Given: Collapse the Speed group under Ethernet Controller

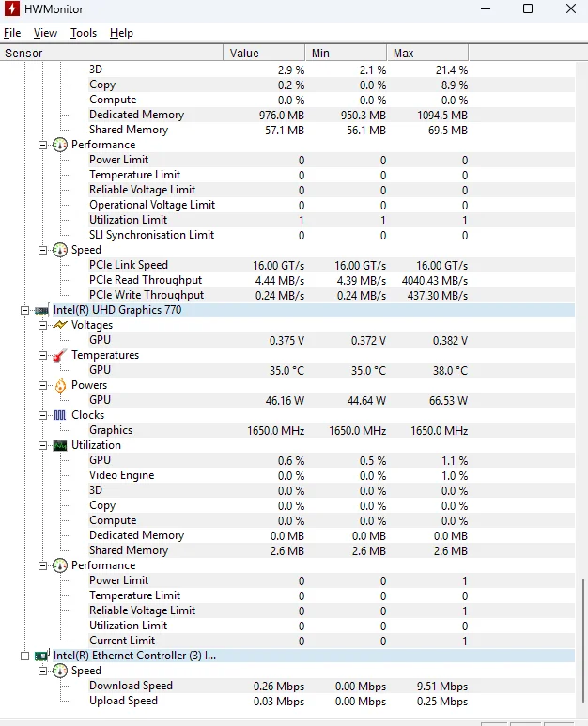Looking at the screenshot, I should [42, 671].
